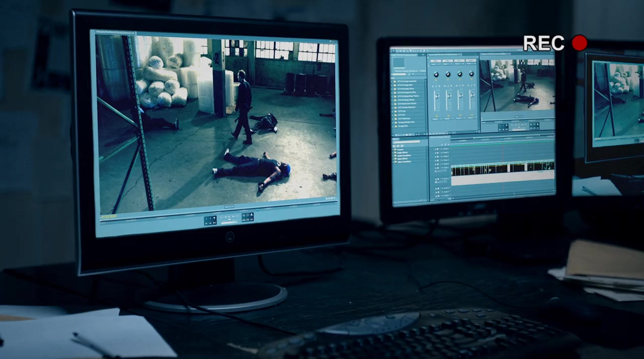Click the second mixer channel's volume fader
Viewport: 644px width, 359px height.
click(x=448, y=97)
